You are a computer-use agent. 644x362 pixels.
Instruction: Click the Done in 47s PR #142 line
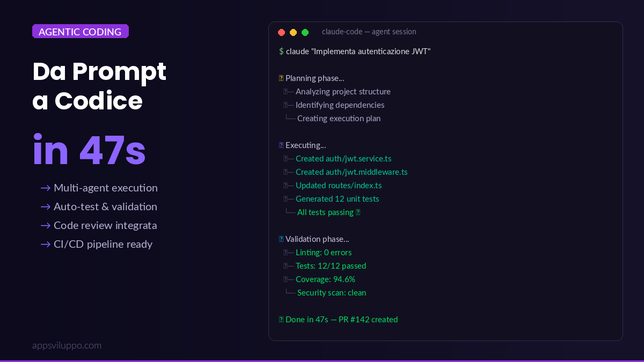(x=341, y=320)
